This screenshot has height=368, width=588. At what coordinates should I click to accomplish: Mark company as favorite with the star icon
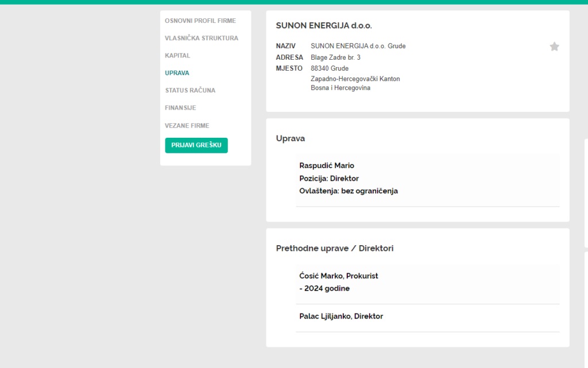(x=554, y=47)
